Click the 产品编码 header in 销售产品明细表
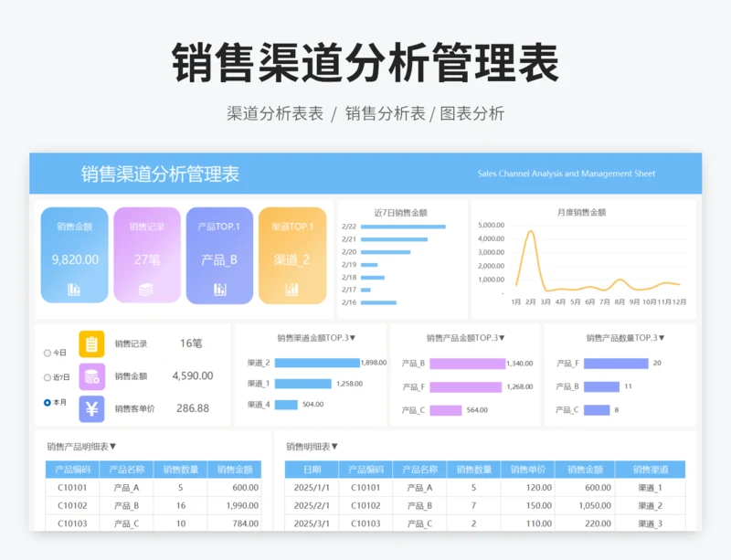Viewport: 731px width, 560px height. [72, 470]
